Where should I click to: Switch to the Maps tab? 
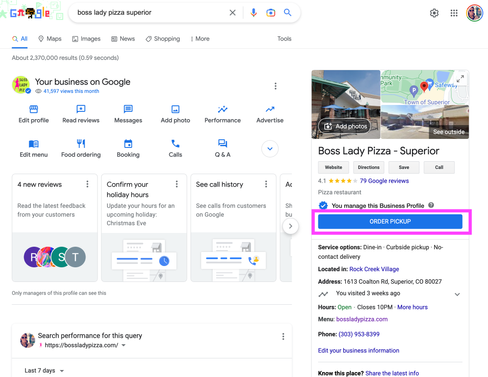[50, 39]
